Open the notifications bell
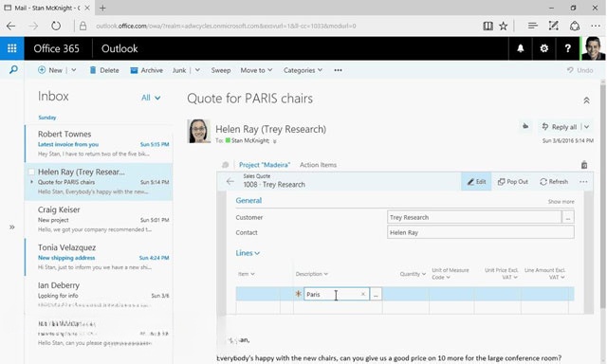The width and height of the screenshot is (607, 364). (x=521, y=48)
